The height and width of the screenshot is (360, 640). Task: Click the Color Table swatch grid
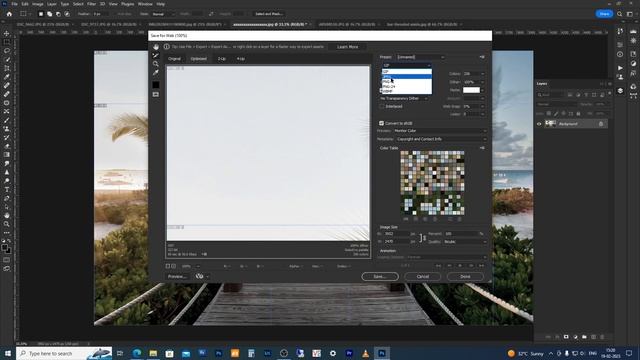(432, 183)
